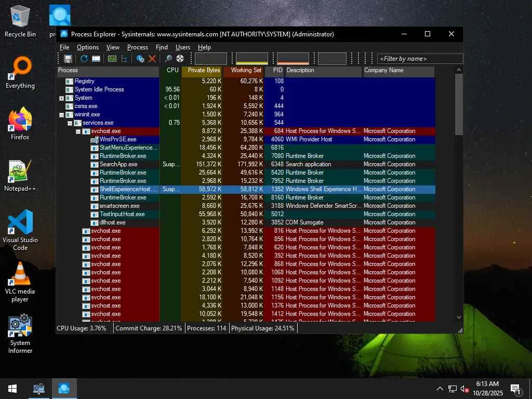Open Find Handle or DLL binoculars icon

[168, 59]
